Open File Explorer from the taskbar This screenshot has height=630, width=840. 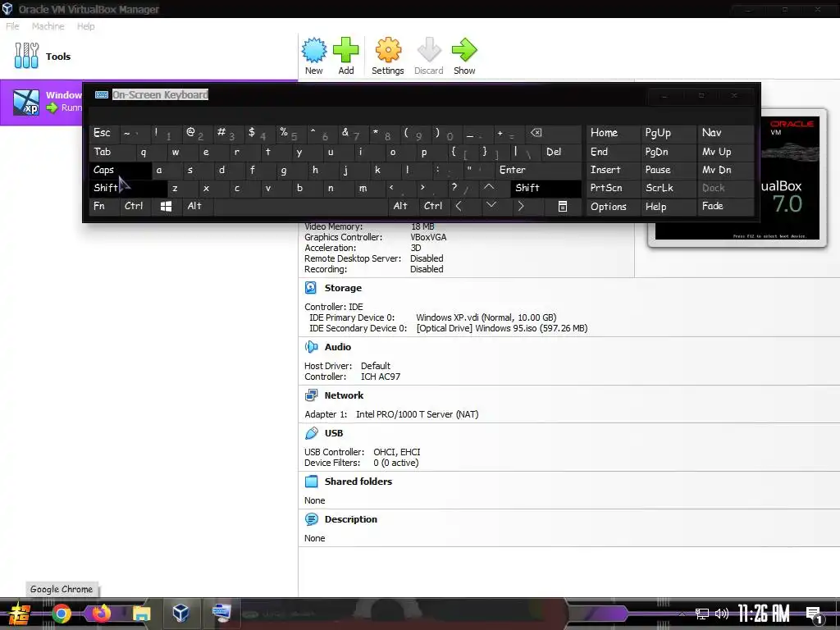(x=142, y=614)
